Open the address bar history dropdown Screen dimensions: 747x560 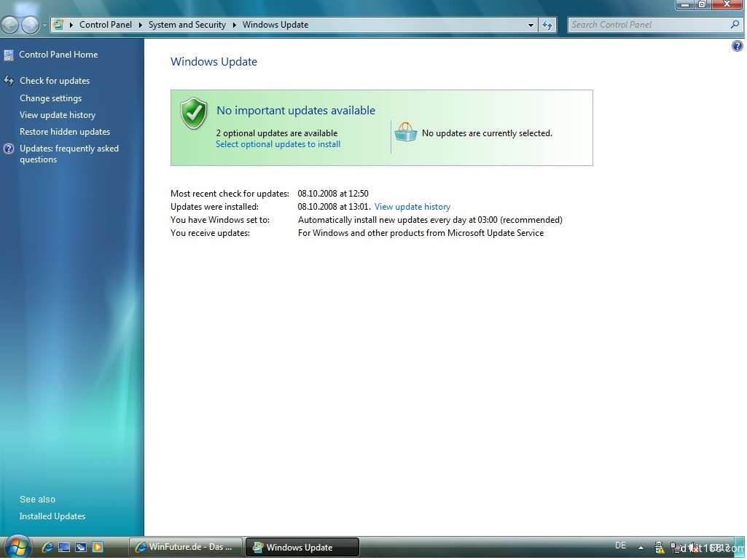point(531,25)
